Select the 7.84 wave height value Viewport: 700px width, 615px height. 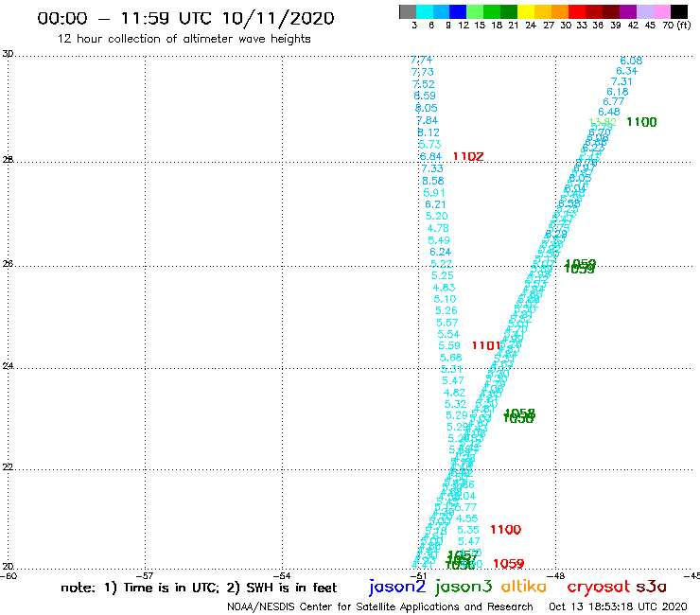point(428,120)
